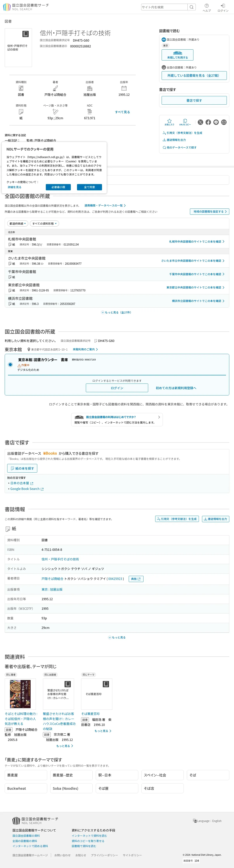The width and height of the screenshot is (234, 868).
Task: Open 日本の古本屋 external link
Action: click(x=22, y=483)
